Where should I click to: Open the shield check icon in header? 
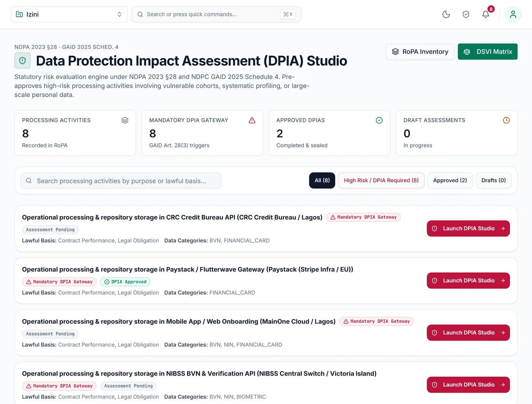tap(466, 14)
